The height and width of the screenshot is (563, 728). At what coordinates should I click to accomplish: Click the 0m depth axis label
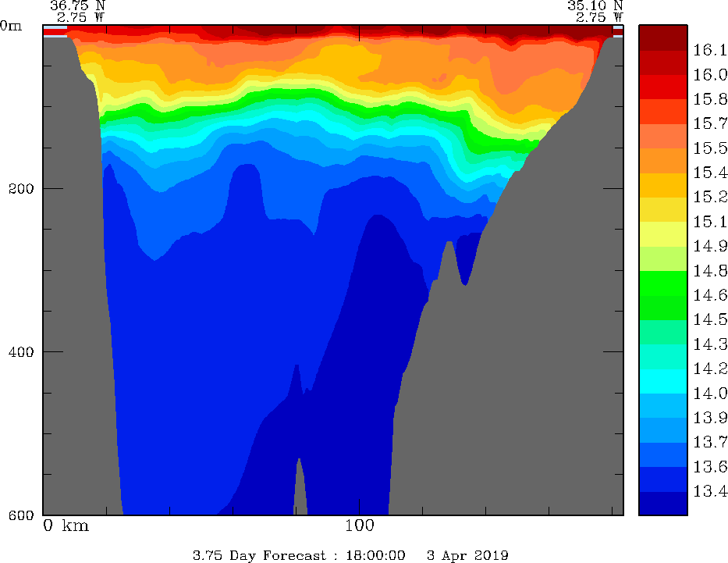(11, 26)
